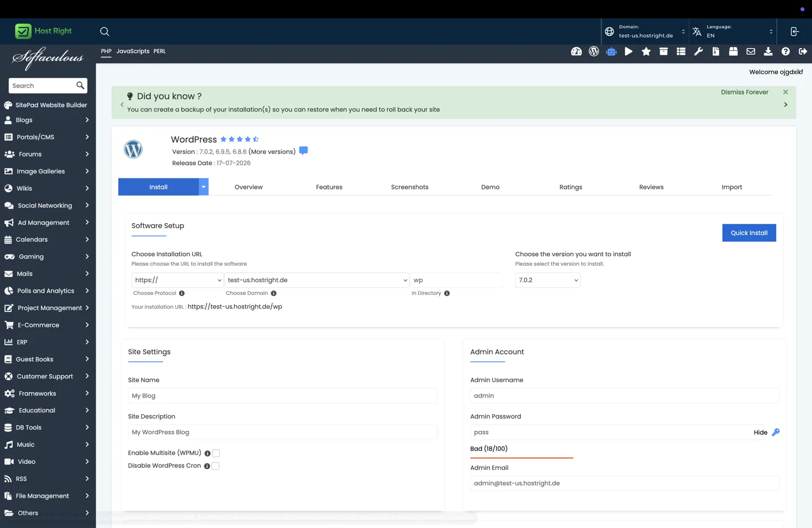Open the test-us.hostright.de domain dropdown
The height and width of the screenshot is (528, 812).
pos(317,280)
